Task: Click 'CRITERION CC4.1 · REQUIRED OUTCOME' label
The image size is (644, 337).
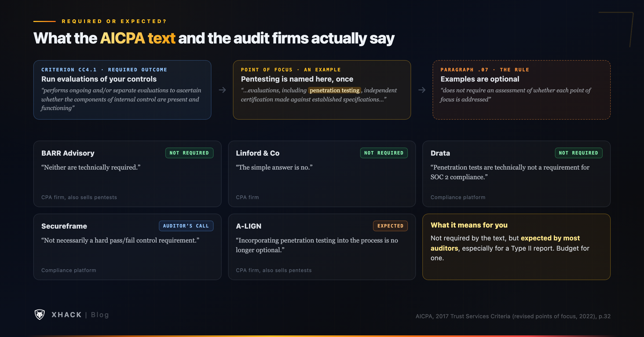Action: [104, 70]
